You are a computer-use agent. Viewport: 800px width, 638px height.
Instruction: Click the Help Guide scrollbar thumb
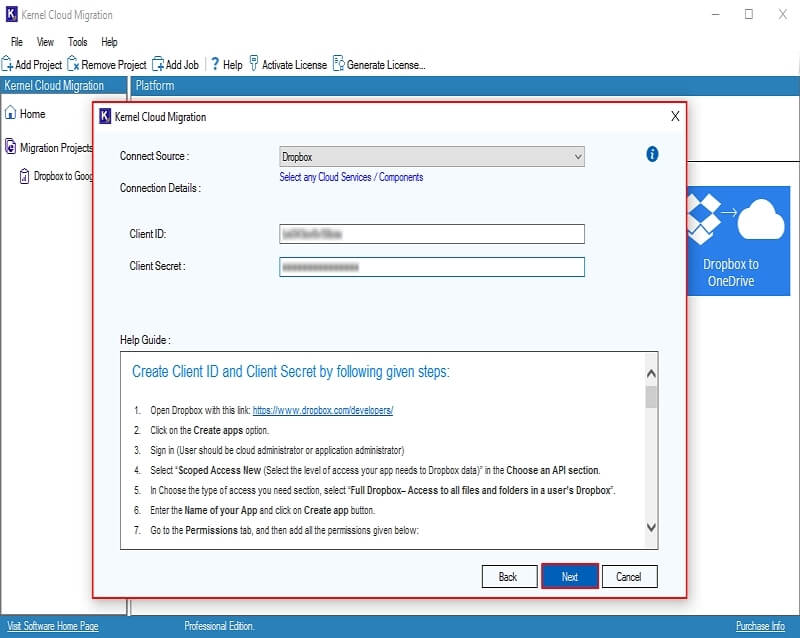pos(651,397)
